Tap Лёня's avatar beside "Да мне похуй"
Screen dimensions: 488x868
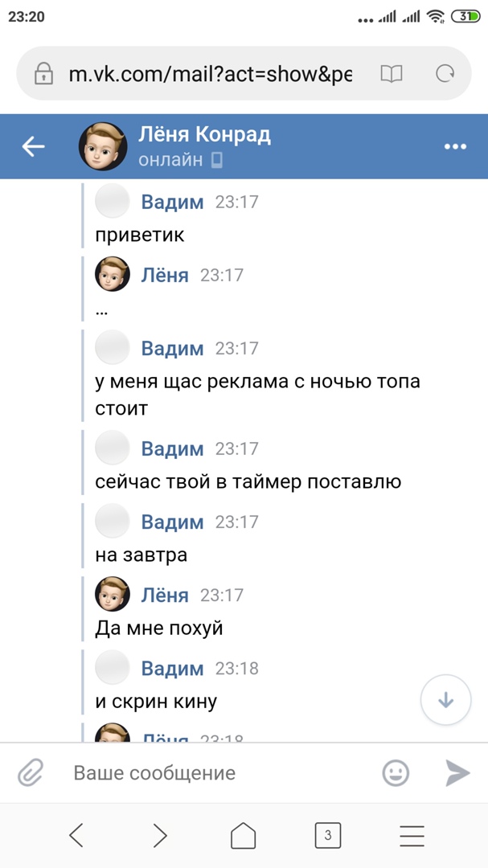[x=113, y=595]
